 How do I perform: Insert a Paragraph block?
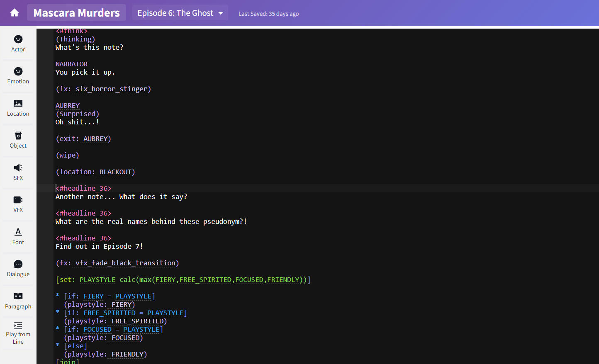click(x=18, y=301)
